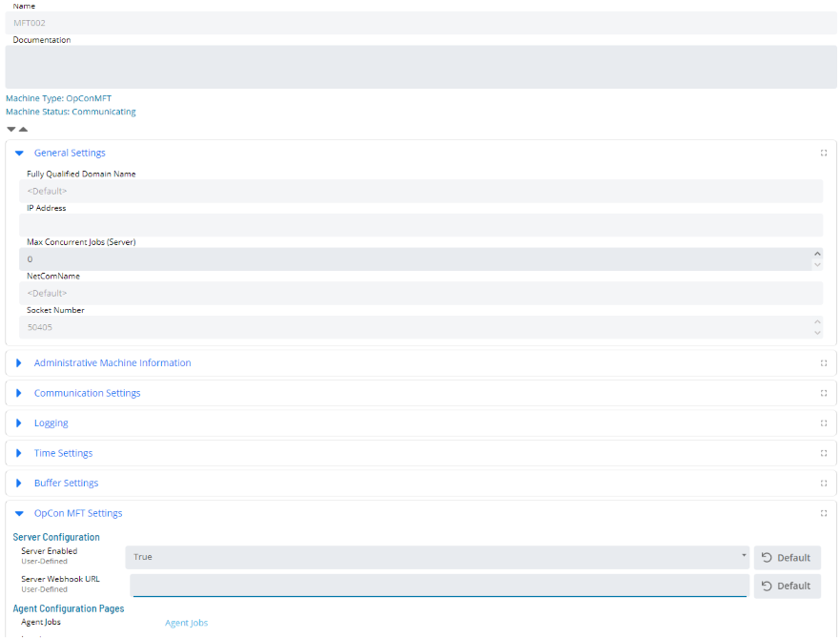
Task: Click the up-triangle icon above General Settings
Action: (23, 129)
